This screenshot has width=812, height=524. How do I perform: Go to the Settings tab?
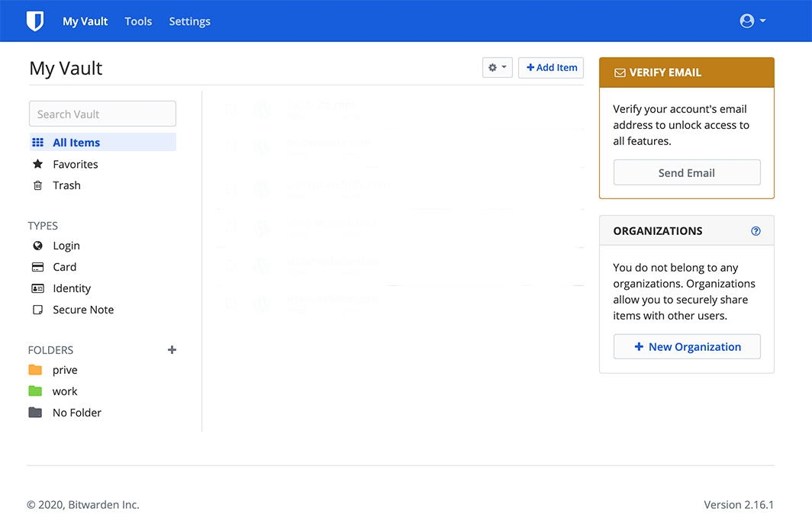pyautogui.click(x=189, y=21)
